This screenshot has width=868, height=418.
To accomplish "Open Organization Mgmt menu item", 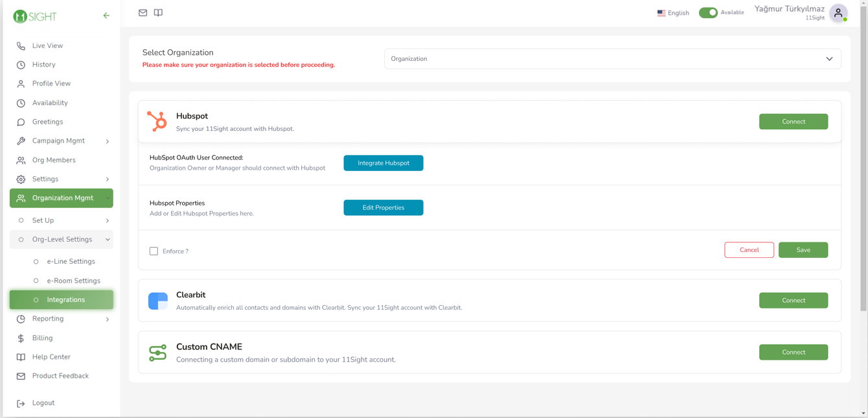I will (62, 198).
